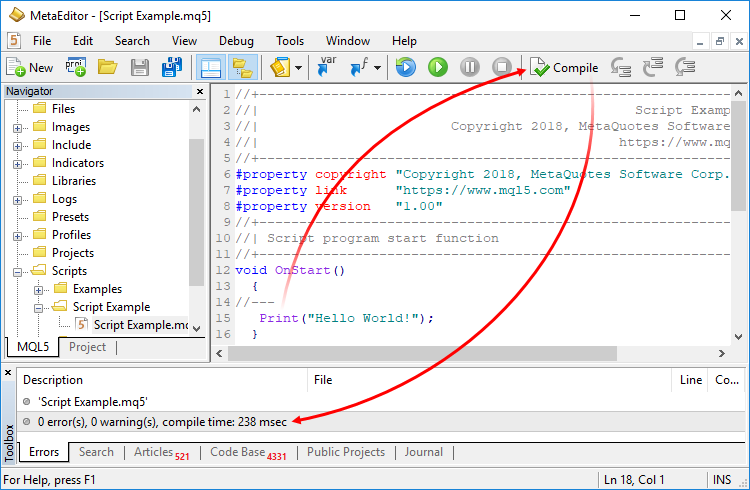Viewport: 750px width, 490px height.
Task: Create a new project via toolbar icon
Action: 76,67
